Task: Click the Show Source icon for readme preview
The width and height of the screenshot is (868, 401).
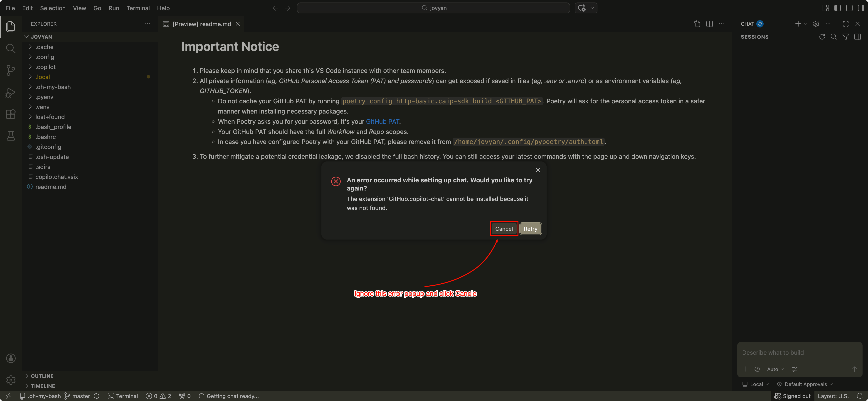Action: tap(697, 24)
